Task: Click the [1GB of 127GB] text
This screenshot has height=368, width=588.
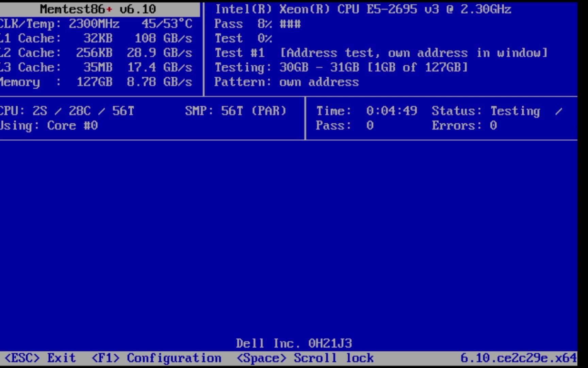Action: [x=418, y=67]
